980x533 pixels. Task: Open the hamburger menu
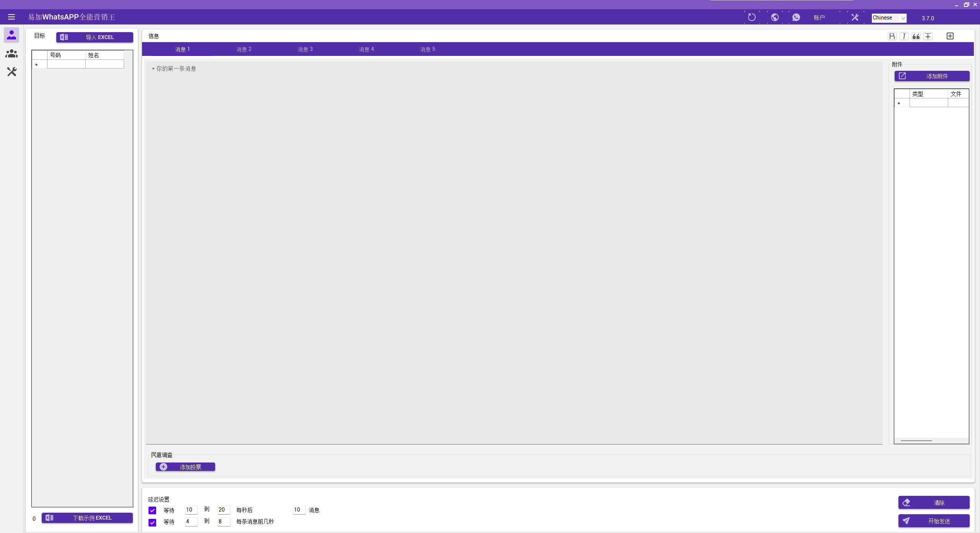coord(11,17)
